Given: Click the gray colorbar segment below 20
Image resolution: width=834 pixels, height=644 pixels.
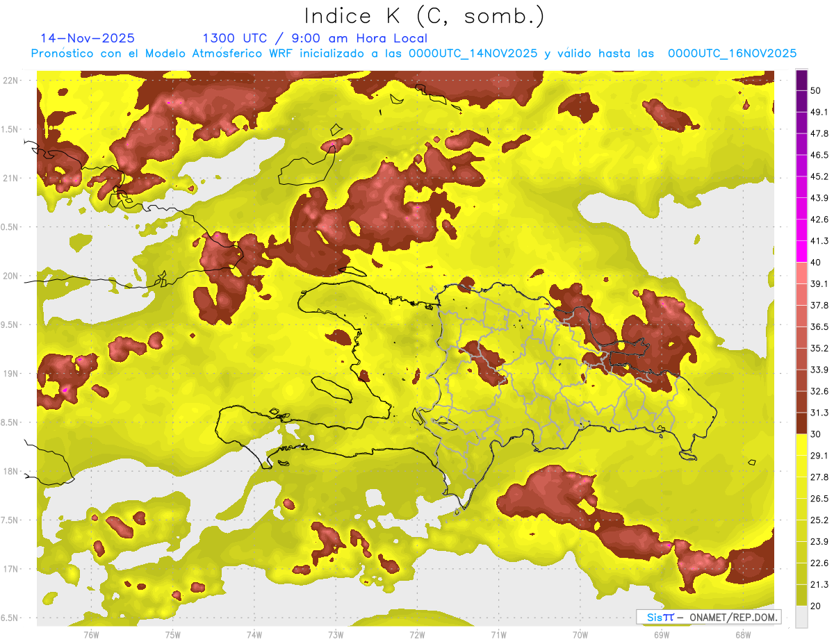Looking at the screenshot, I should point(801,616).
